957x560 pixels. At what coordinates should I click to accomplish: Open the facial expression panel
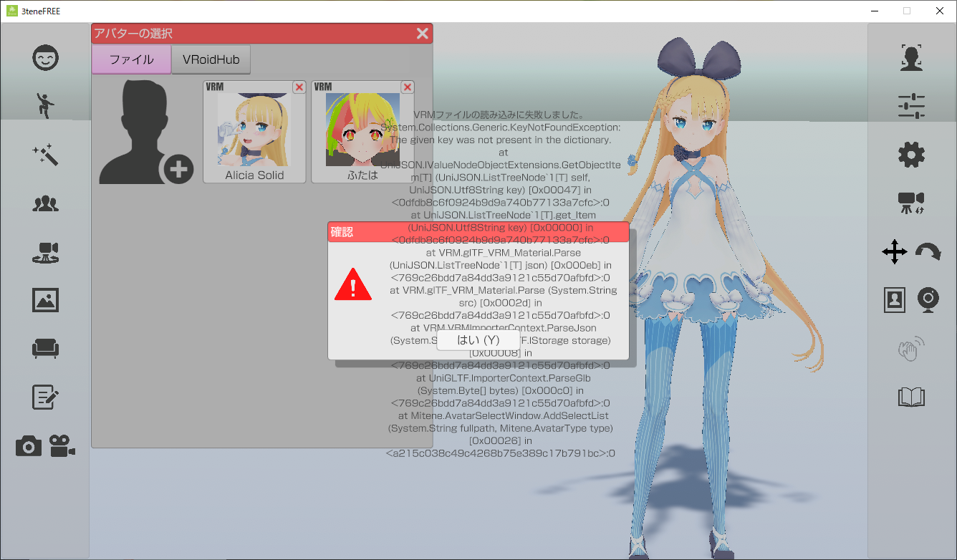tap(45, 58)
